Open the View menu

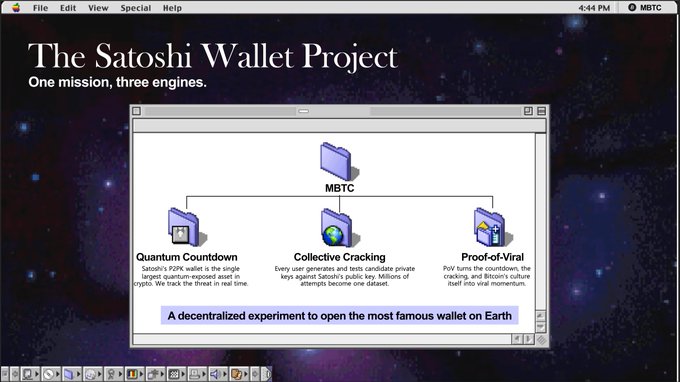[x=98, y=8]
